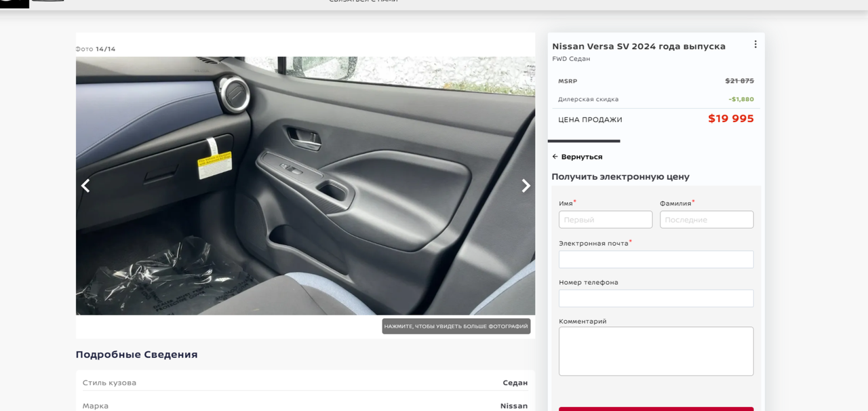
Task: Select the Электронная почта email field
Action: [x=656, y=260]
